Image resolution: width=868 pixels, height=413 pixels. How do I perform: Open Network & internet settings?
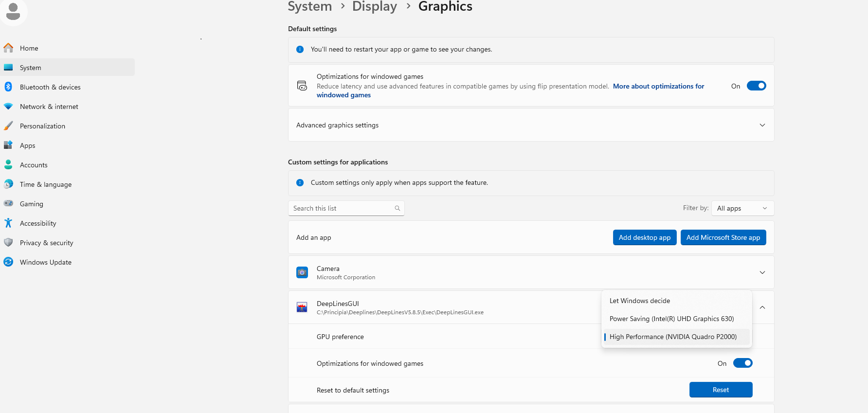[x=49, y=107]
